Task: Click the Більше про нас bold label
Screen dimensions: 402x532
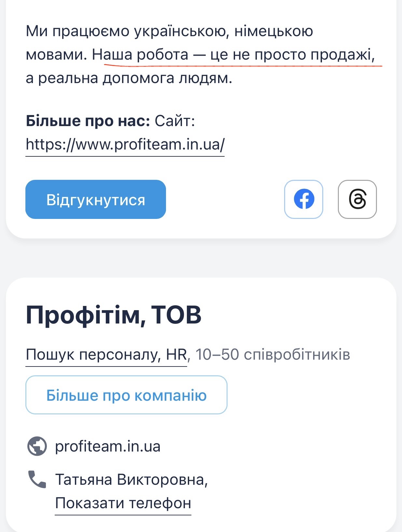Action: 88,121
